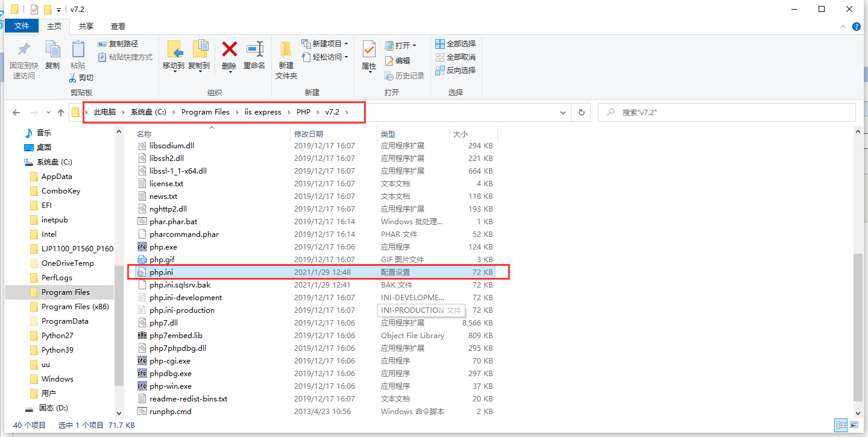Click Select All (全部选择) option
The image size is (868, 437).
456,43
